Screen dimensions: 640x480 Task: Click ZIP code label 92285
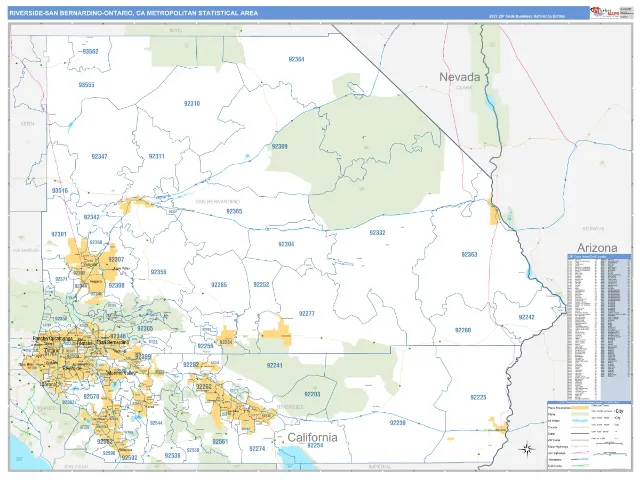tap(219, 285)
